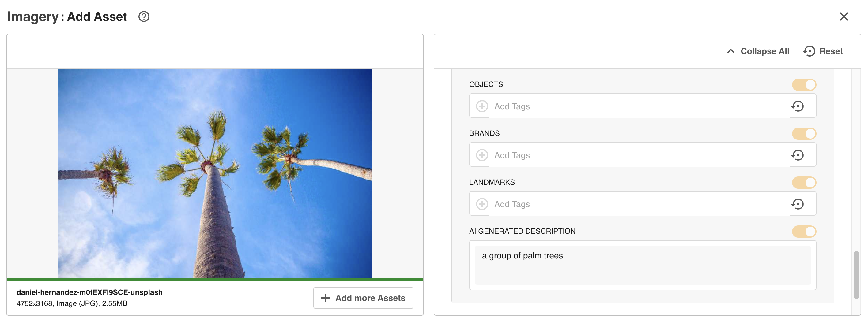
Task: Click the palm trees image preview
Action: click(x=215, y=174)
